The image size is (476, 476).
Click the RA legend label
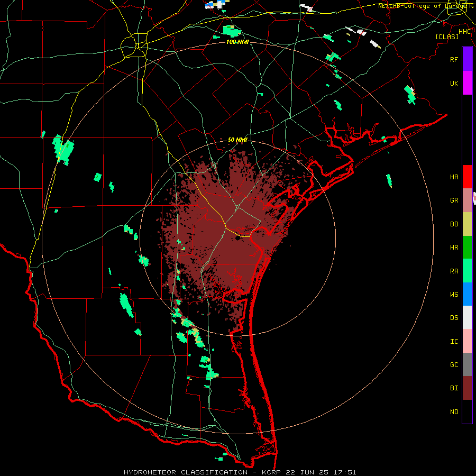point(454,271)
